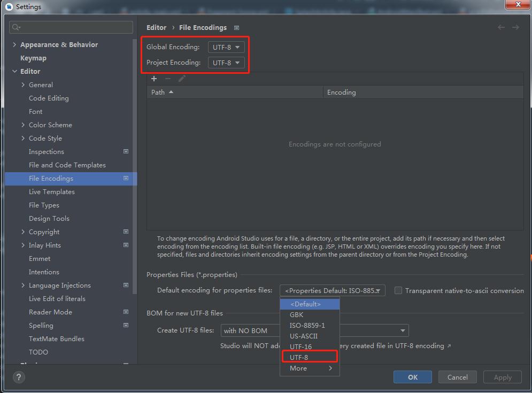Click the settings search field
Image resolution: width=532 pixels, height=393 pixels.
71,27
